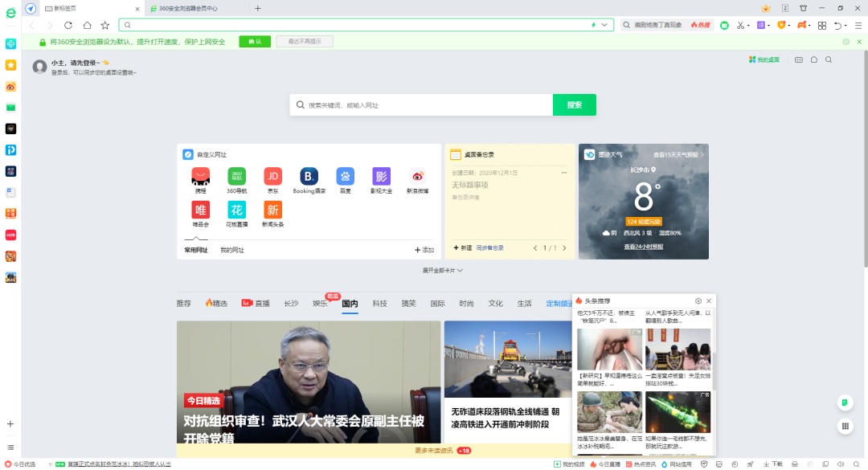Click 添加 to add a website
Viewport: 868px width, 470px height.
(424, 250)
